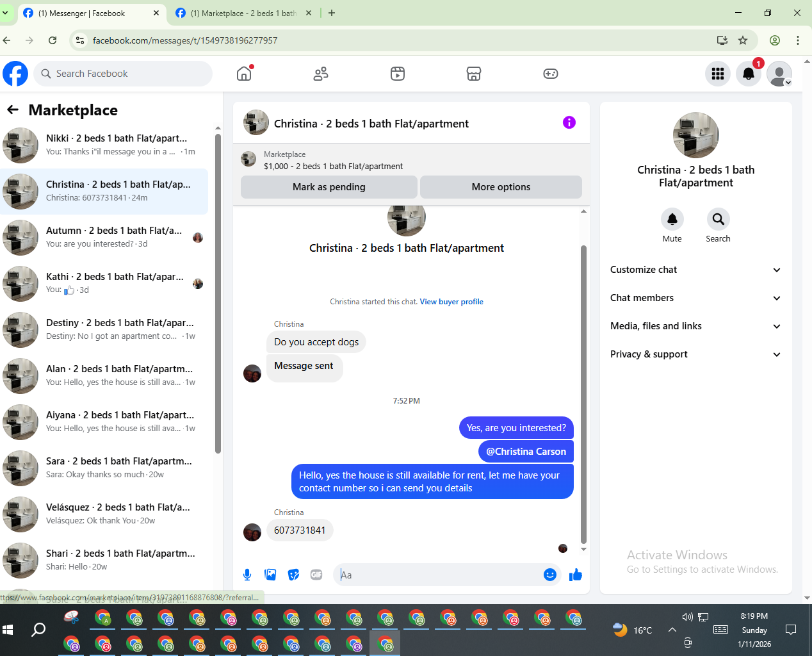Choose a GIF icon
The height and width of the screenshot is (656, 812).
pos(316,575)
